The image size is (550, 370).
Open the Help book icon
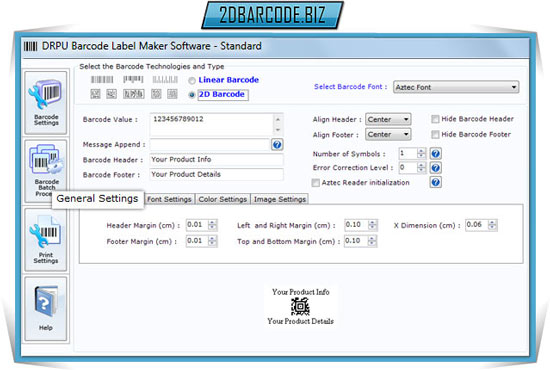(x=46, y=308)
